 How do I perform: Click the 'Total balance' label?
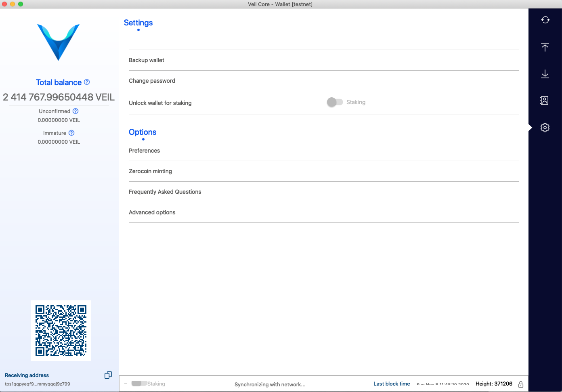click(x=59, y=82)
